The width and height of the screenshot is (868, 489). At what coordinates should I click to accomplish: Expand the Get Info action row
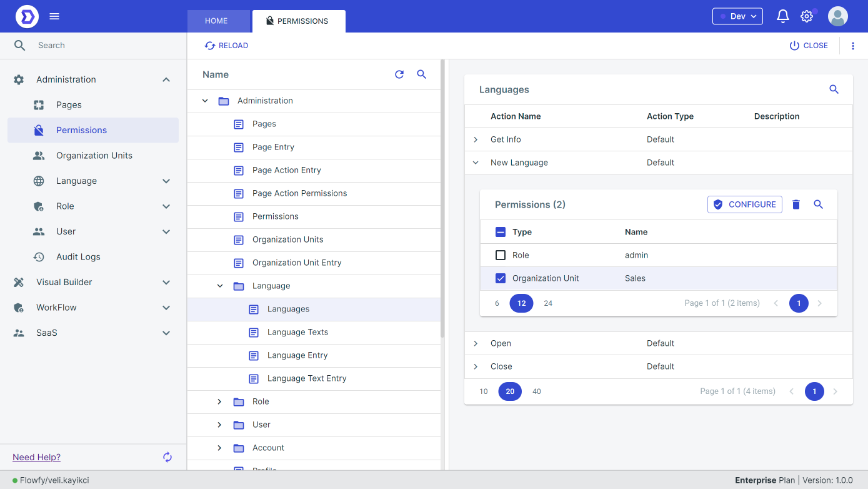point(476,139)
